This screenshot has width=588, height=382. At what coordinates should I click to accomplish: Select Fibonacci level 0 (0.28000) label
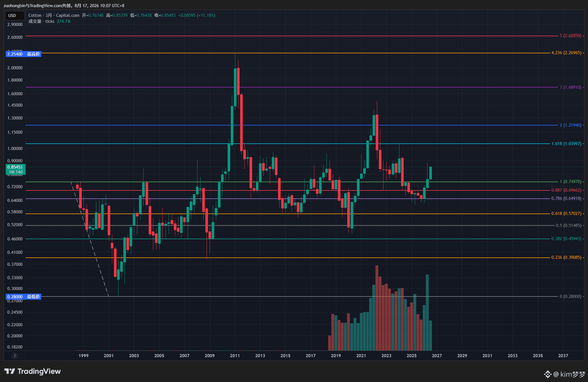click(x=570, y=296)
